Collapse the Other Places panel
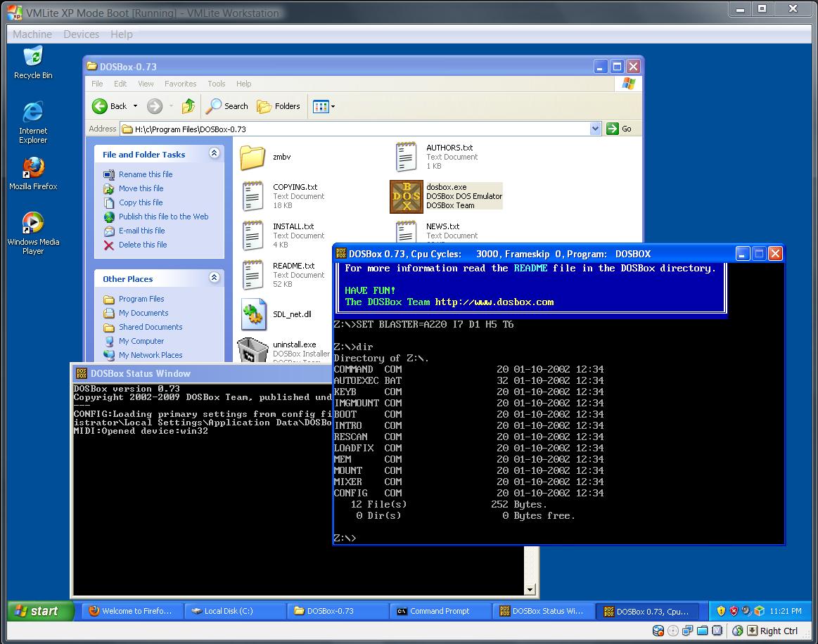This screenshot has width=818, height=644. (x=214, y=278)
